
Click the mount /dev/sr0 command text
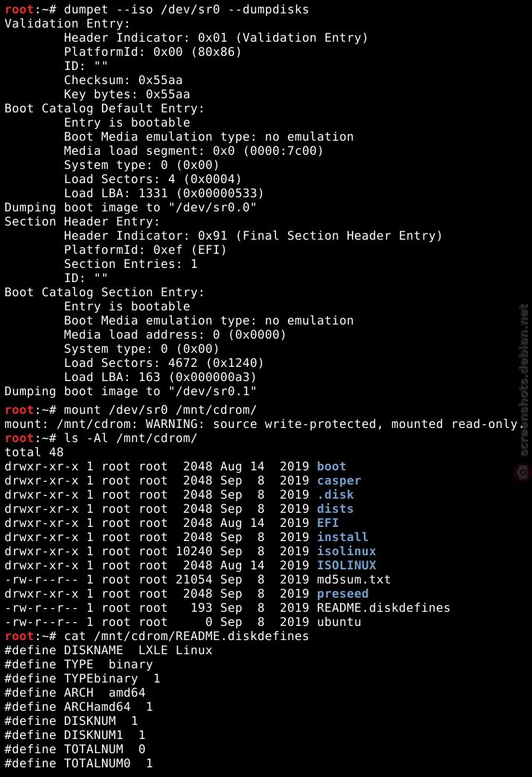click(x=160, y=410)
